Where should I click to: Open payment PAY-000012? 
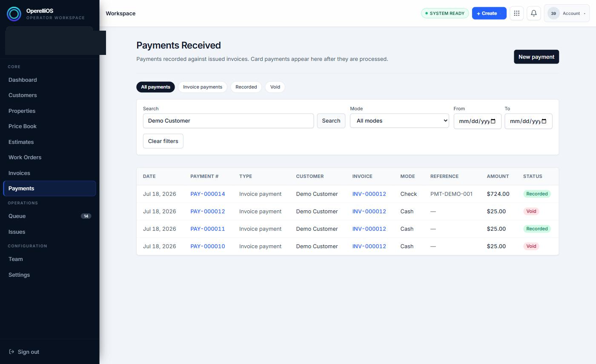(x=208, y=212)
